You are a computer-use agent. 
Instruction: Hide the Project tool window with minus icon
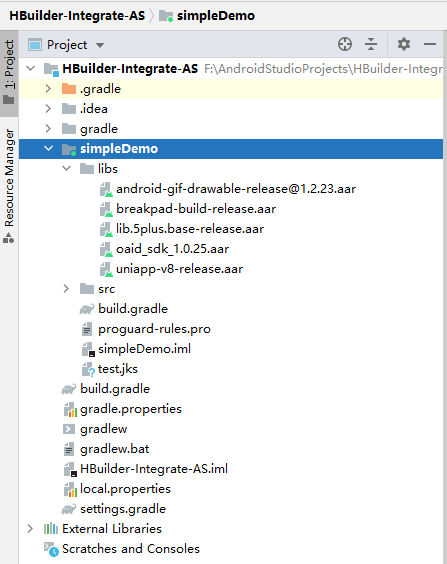tap(430, 45)
